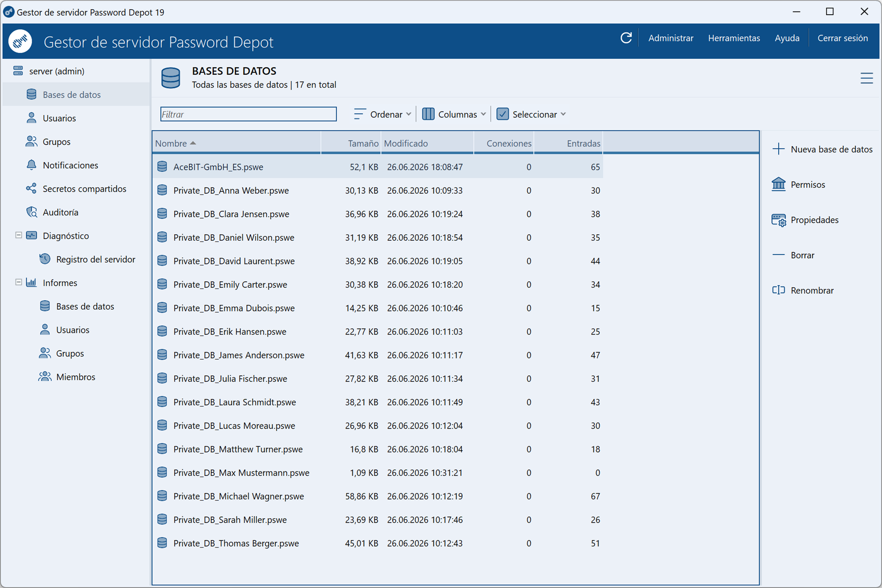Toggle the Seleccionar checkbox icon
Image resolution: width=882 pixels, height=588 pixels.
[x=503, y=114]
